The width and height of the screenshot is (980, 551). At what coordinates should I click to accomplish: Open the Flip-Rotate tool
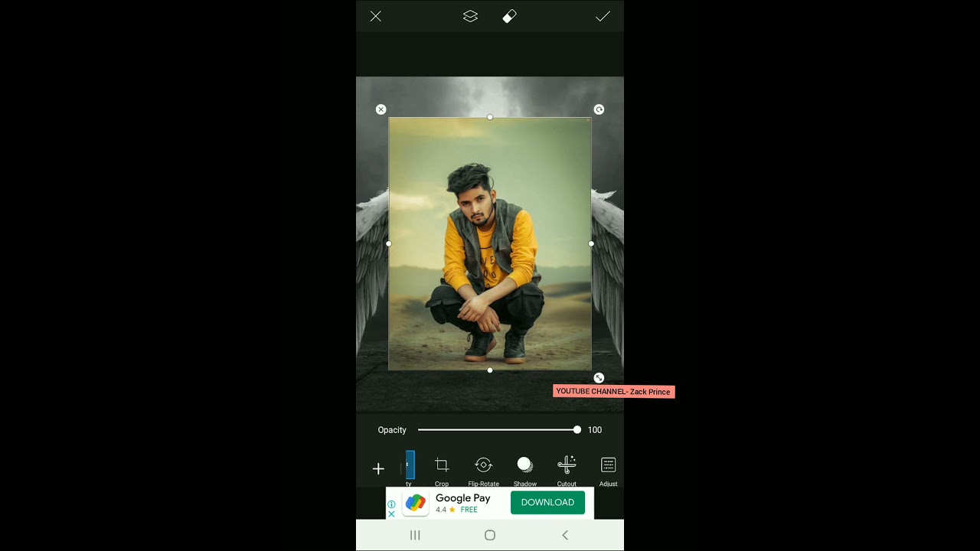tap(483, 471)
